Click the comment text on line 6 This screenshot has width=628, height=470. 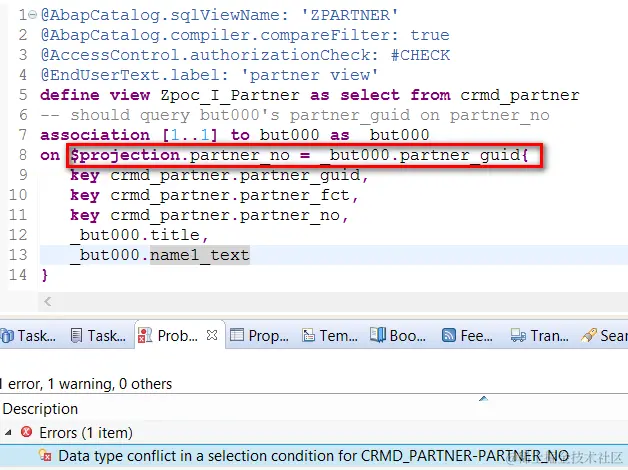pos(295,115)
